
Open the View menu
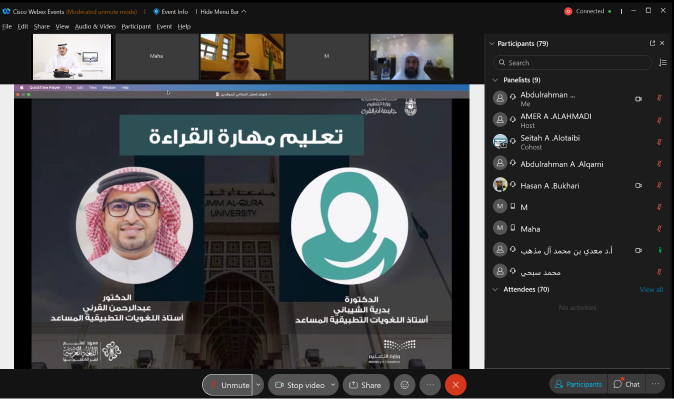click(62, 27)
